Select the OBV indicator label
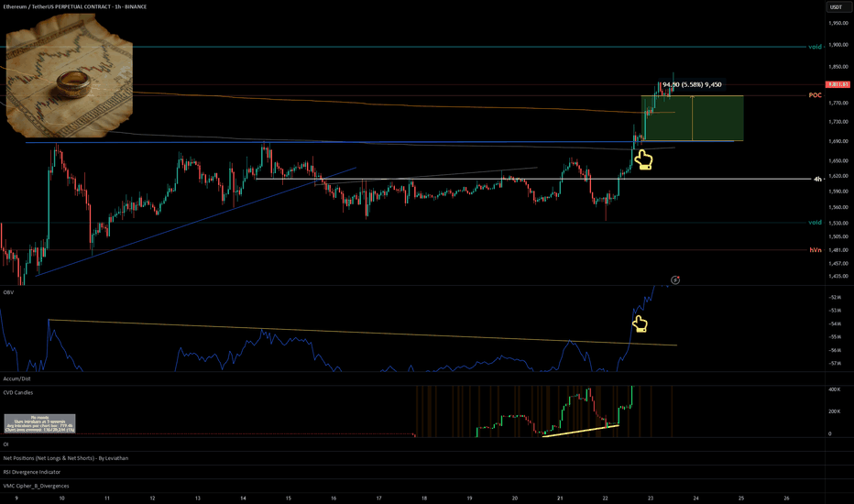The height and width of the screenshot is (504, 854). coord(8,292)
